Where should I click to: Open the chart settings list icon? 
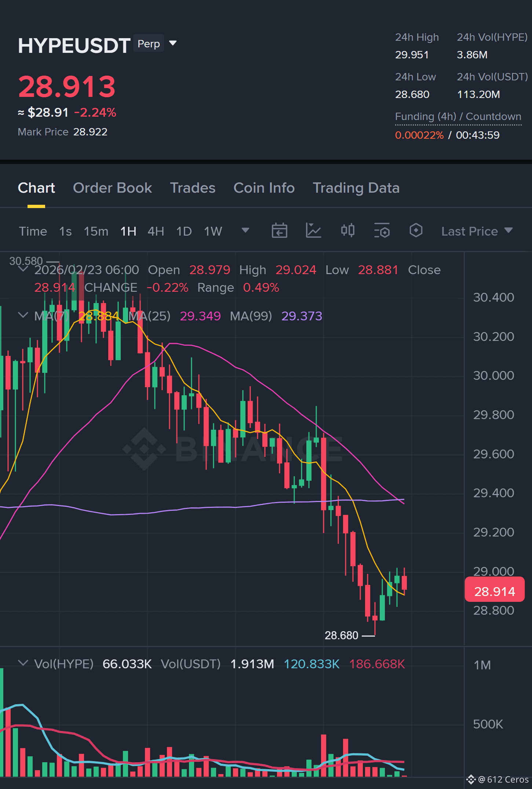tap(382, 231)
